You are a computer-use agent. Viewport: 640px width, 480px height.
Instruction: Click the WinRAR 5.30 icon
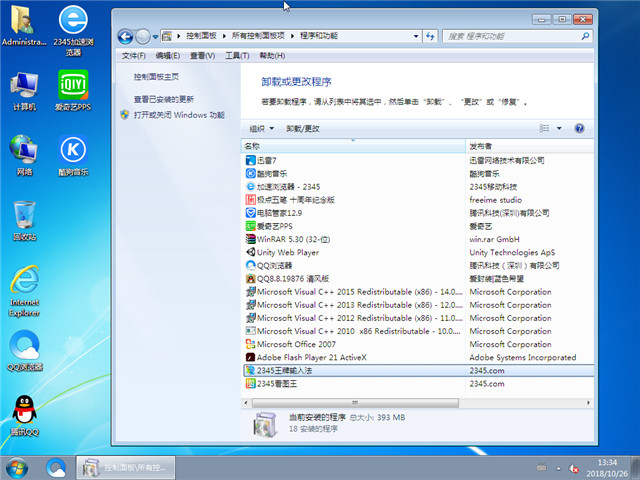pyautogui.click(x=250, y=239)
